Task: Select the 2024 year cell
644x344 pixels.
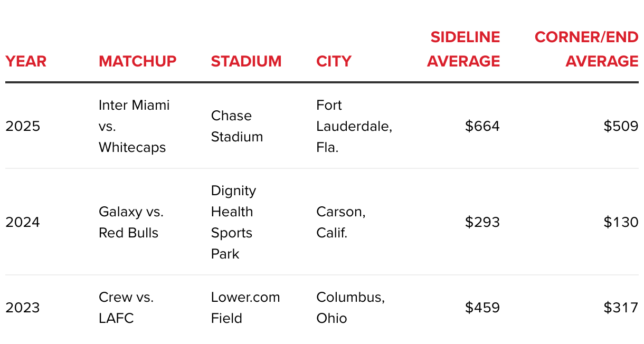Action: point(23,222)
